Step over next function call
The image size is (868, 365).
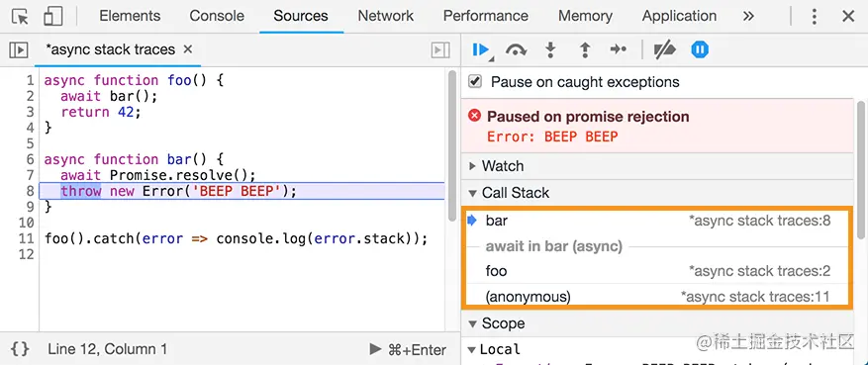point(516,49)
